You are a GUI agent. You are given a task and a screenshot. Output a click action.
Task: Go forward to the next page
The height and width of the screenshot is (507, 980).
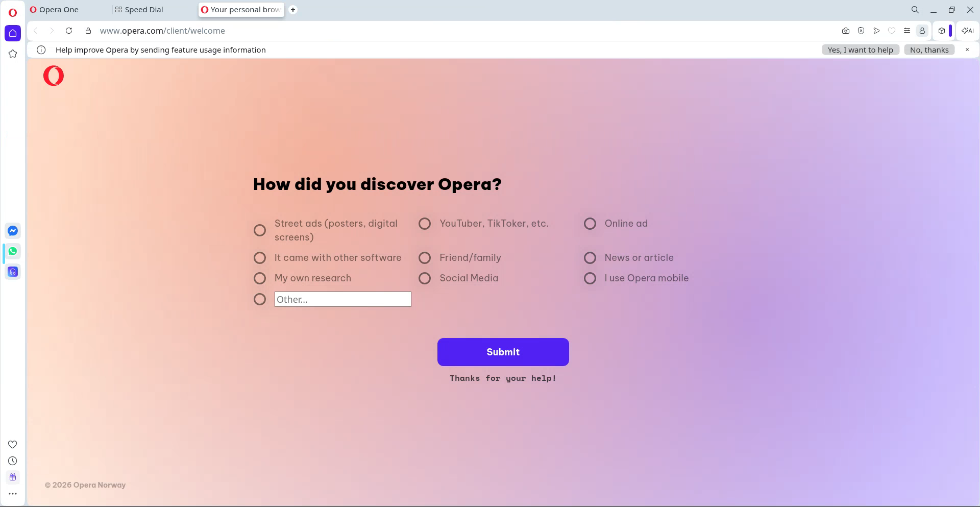tap(52, 31)
